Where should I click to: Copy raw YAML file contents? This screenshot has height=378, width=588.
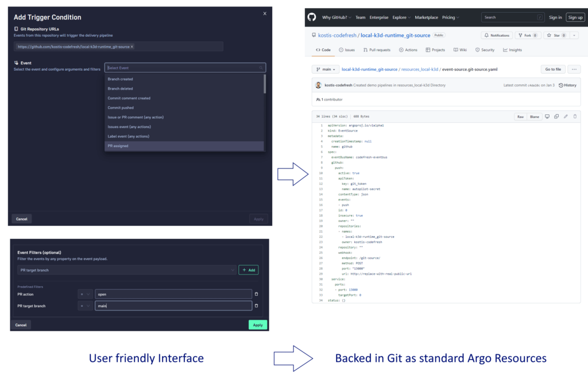click(x=556, y=117)
